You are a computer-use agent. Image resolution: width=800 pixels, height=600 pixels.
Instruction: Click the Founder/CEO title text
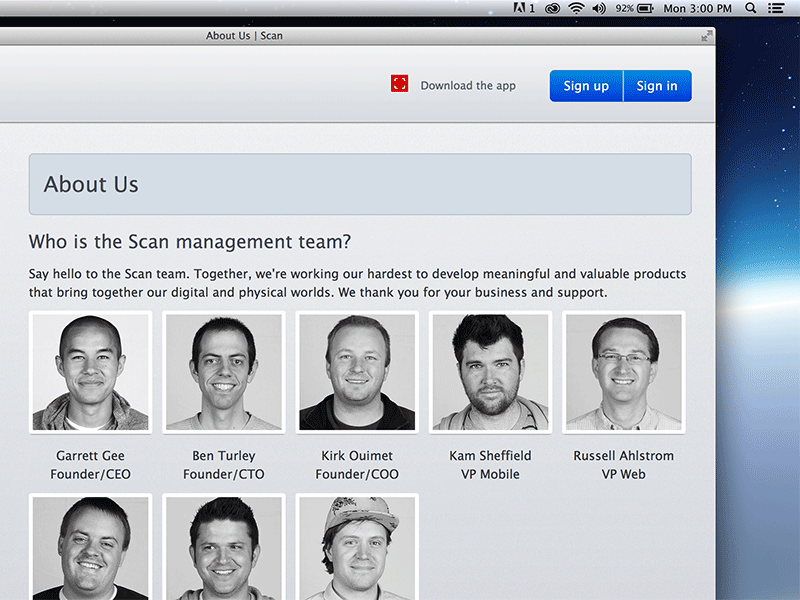tap(90, 474)
